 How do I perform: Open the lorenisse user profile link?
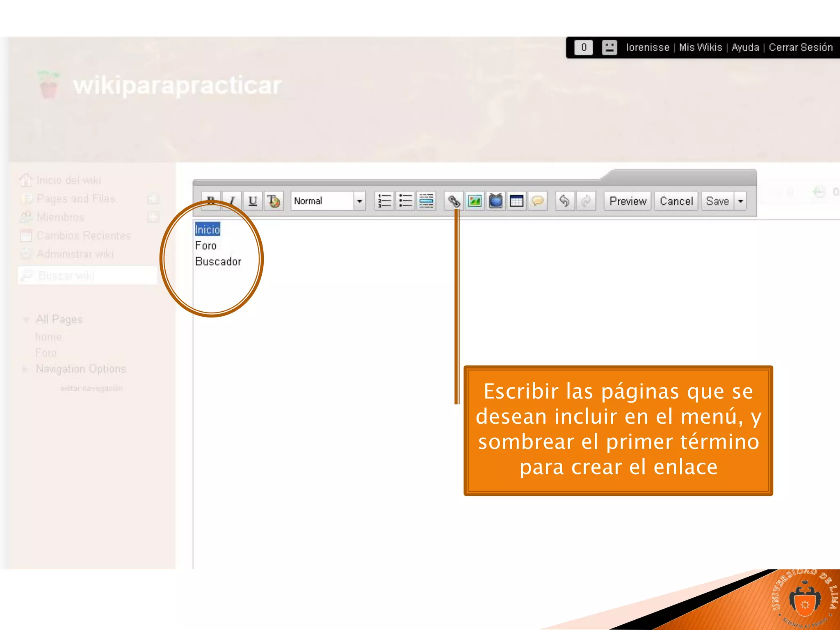(x=648, y=48)
